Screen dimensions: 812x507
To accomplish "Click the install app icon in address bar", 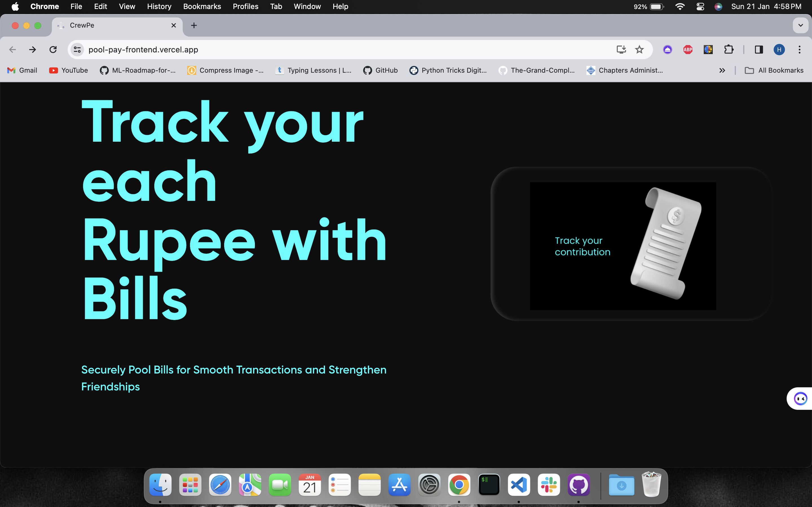I will coord(621,50).
